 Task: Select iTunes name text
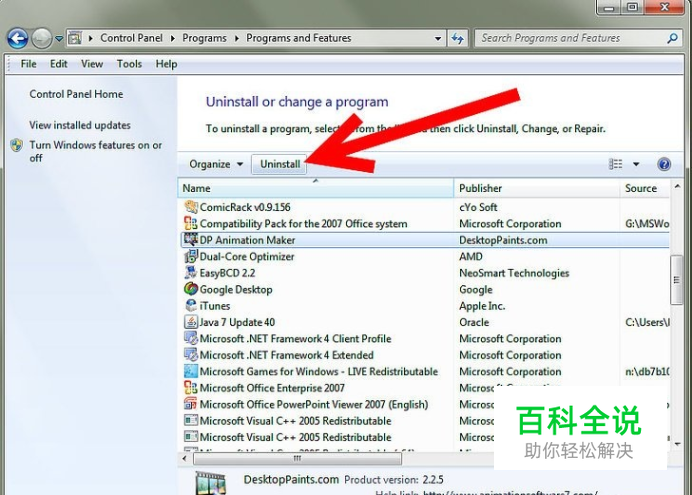(215, 306)
